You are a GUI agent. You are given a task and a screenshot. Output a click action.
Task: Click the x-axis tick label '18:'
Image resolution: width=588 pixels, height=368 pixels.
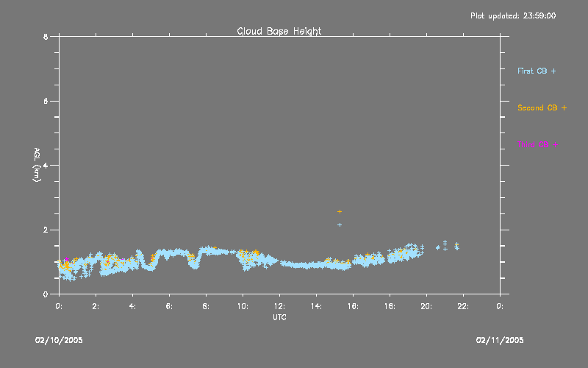390,306
